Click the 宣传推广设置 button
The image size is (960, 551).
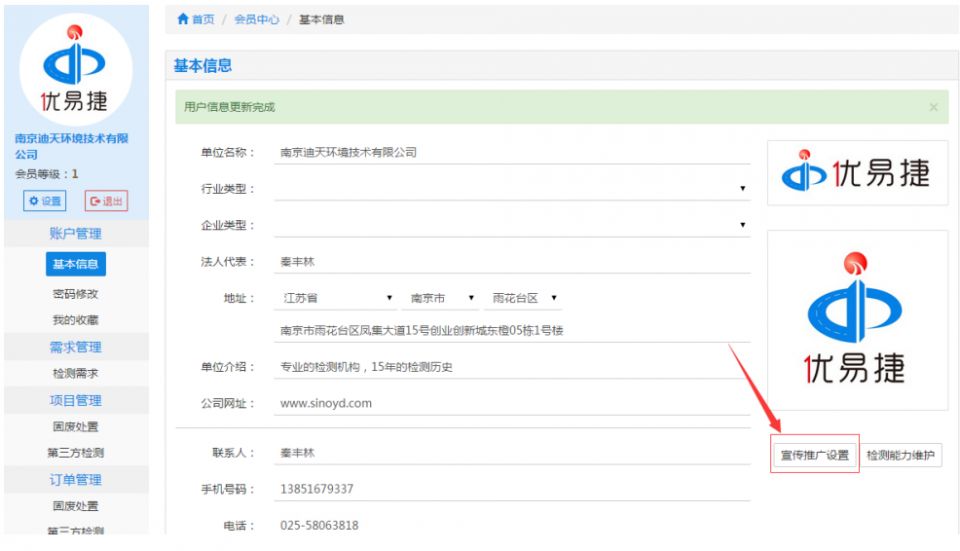pos(814,455)
